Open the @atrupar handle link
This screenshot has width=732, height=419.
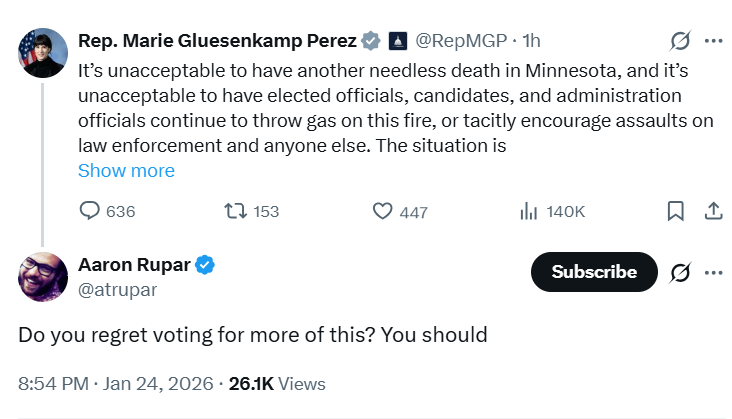click(117, 290)
